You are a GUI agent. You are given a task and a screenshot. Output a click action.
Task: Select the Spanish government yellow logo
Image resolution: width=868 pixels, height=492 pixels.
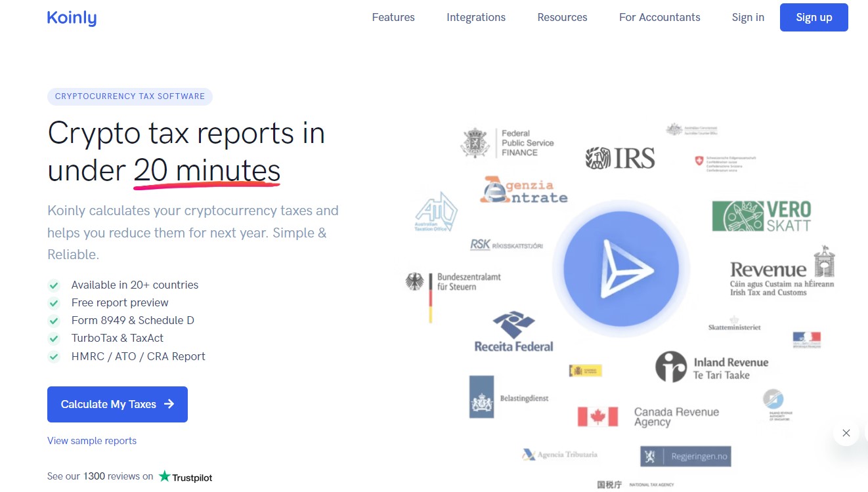[x=585, y=371]
